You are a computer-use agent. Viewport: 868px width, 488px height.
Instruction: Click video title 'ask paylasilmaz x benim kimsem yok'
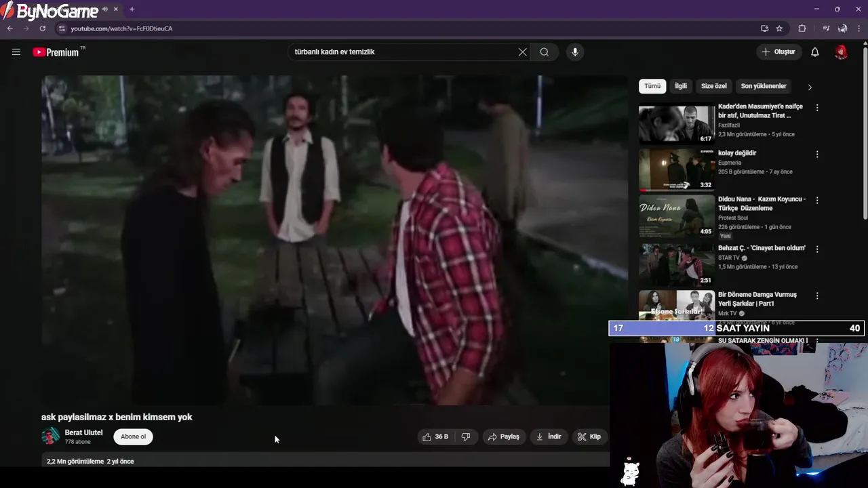[x=117, y=418]
